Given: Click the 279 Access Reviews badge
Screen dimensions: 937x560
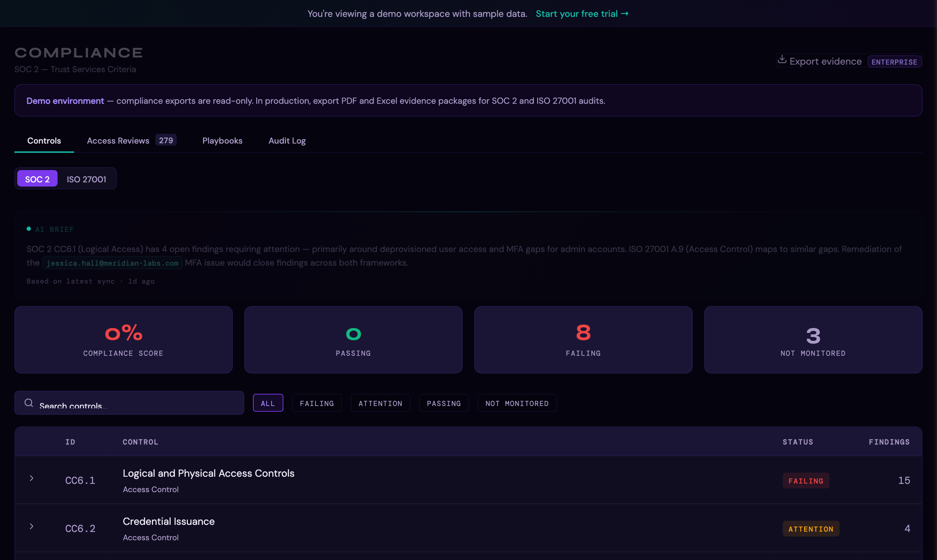Looking at the screenshot, I should (166, 140).
